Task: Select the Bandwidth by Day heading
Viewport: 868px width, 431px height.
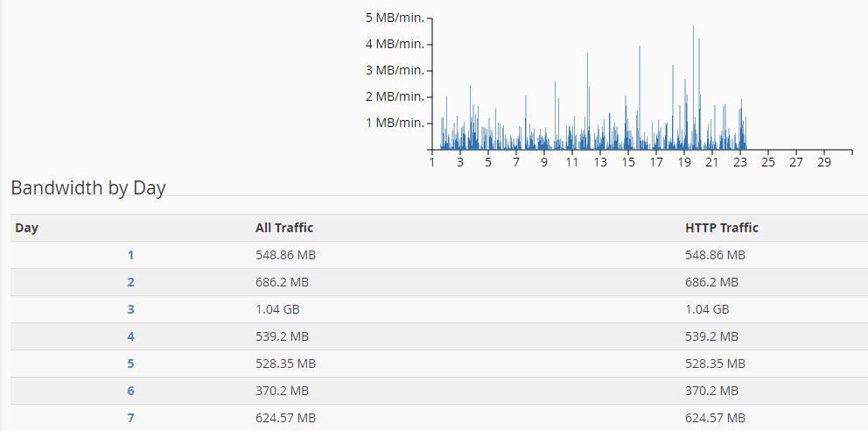Action: coord(88,188)
